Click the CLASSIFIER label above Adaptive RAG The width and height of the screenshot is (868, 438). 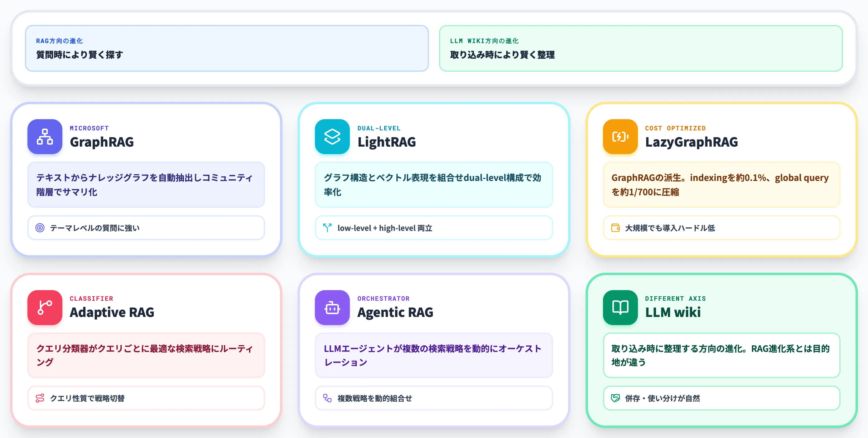(x=91, y=299)
